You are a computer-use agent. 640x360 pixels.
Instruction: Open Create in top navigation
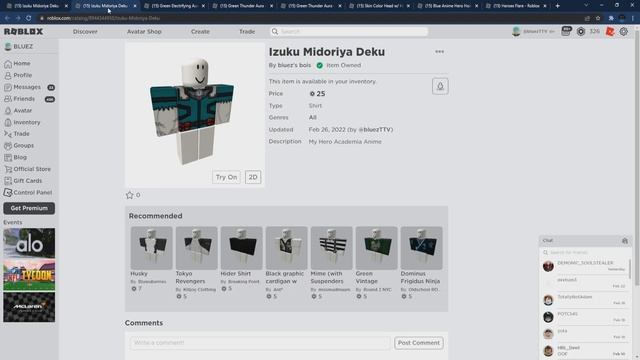coord(200,31)
